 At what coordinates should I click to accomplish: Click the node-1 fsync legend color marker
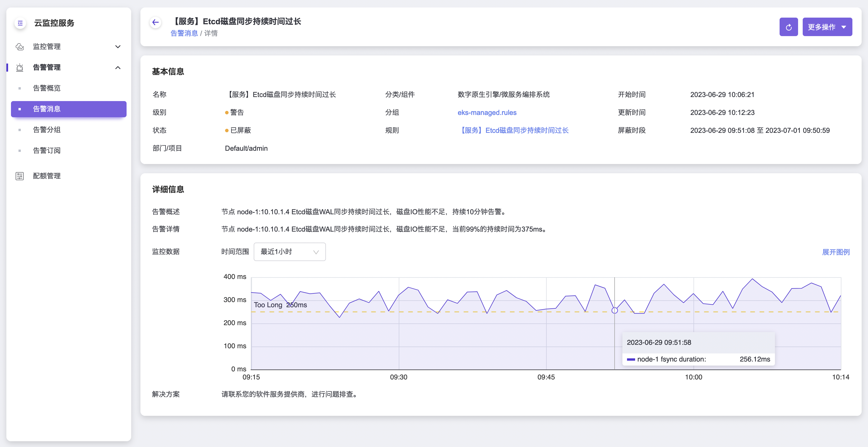point(630,360)
